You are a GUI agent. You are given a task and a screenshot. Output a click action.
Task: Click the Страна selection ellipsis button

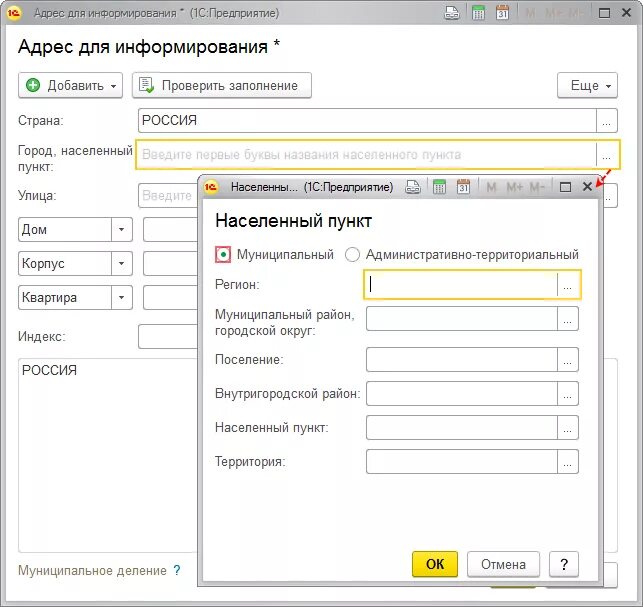click(x=607, y=121)
